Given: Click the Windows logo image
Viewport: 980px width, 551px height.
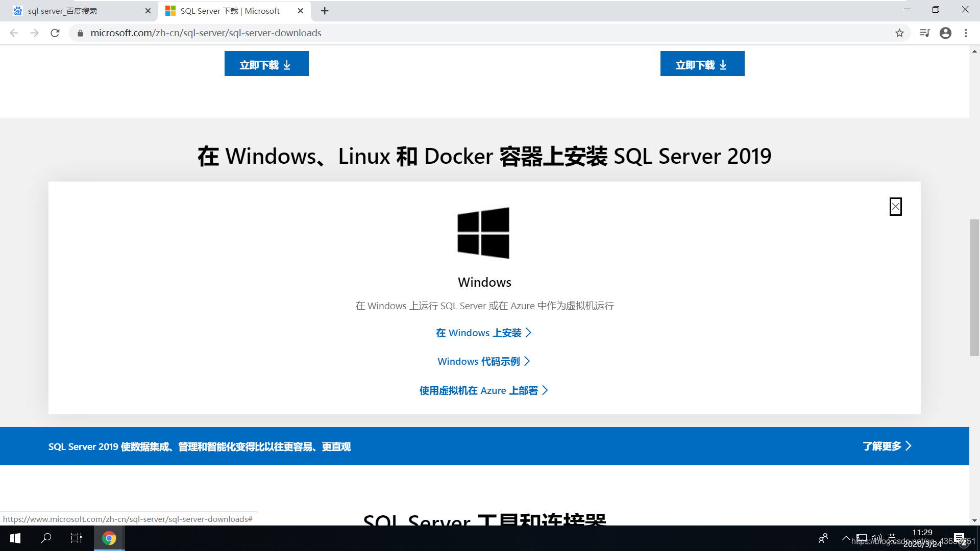Looking at the screenshot, I should point(483,233).
